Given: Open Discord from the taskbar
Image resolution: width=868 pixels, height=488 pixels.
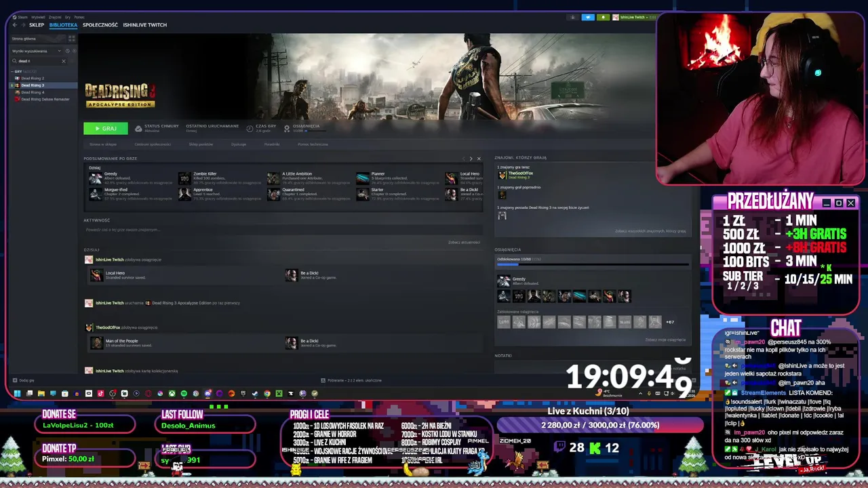Looking at the screenshot, I should [x=208, y=393].
